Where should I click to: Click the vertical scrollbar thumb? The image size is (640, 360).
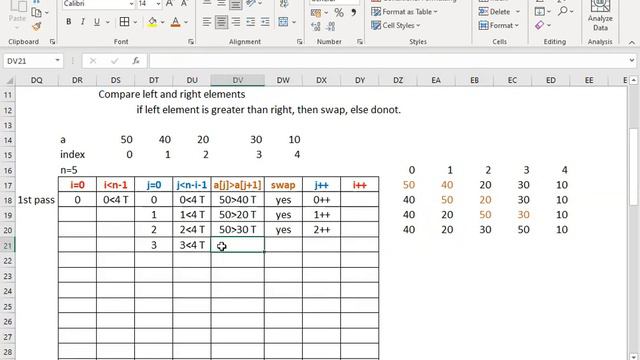click(633, 167)
